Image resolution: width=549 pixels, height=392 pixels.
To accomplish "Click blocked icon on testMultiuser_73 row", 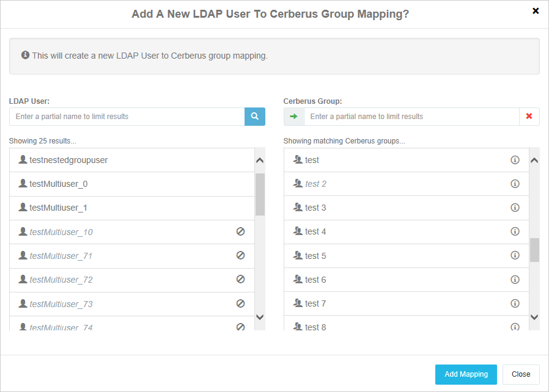I will [240, 303].
